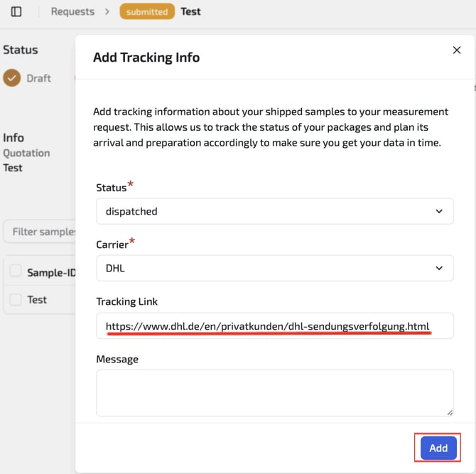Click the Draft status checkmark icon
Viewport: 476px width, 474px height.
point(11,78)
